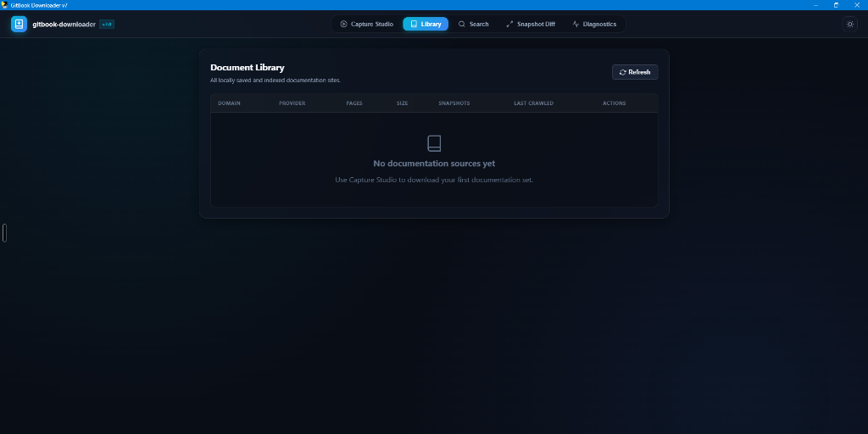
Task: Click the LAST CRAWLED column header
Action: 534,103
